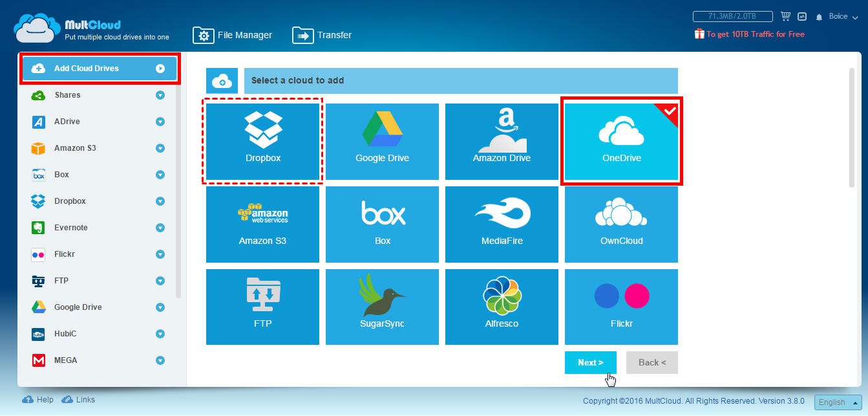Choose the OwnCloud tile
The image size is (868, 416).
coord(621,224)
